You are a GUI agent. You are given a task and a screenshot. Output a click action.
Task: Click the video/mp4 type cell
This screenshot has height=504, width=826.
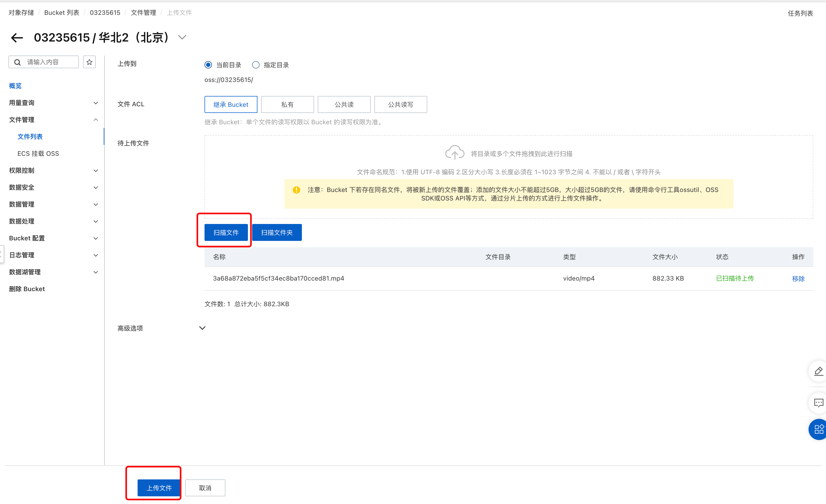pyautogui.click(x=579, y=278)
